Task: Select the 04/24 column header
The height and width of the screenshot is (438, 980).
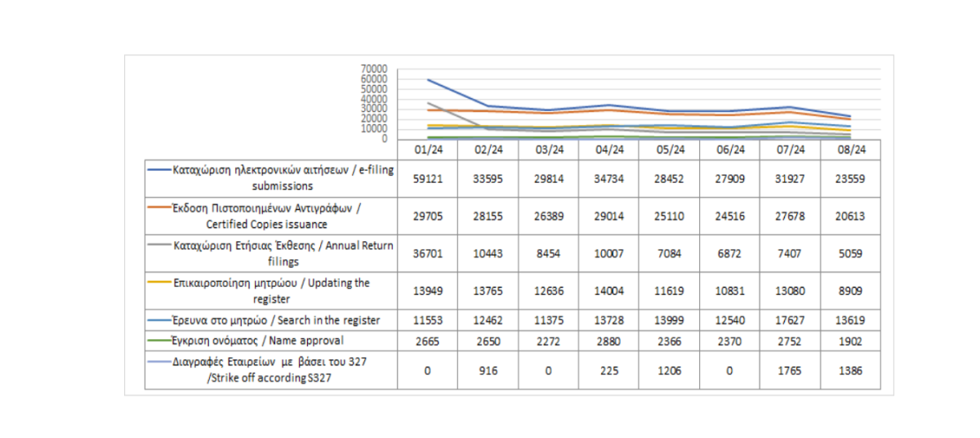Action: 608,150
